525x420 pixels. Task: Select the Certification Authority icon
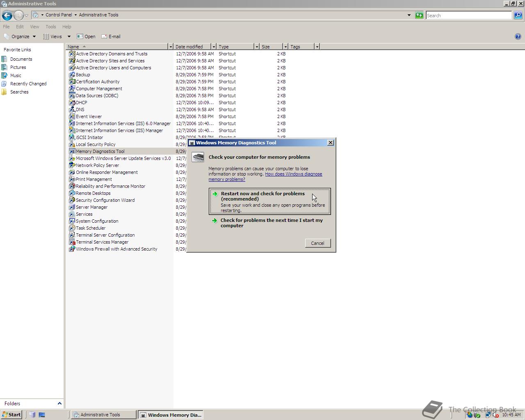tap(72, 82)
